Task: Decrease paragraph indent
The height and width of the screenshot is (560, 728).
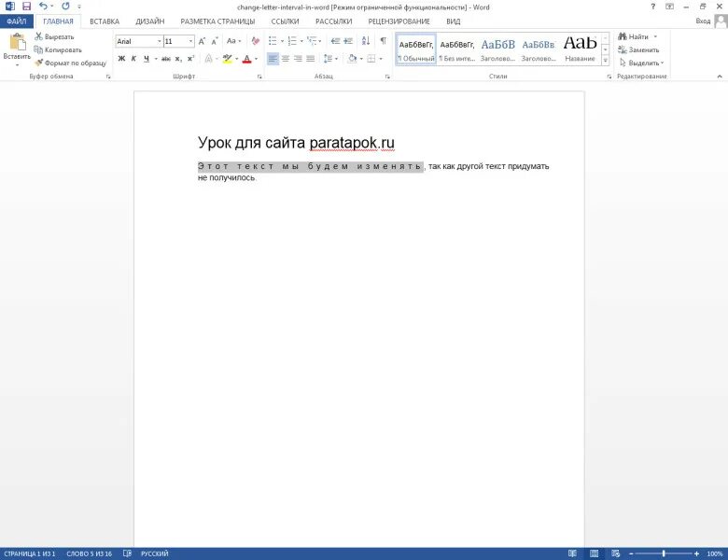Action: pos(335,41)
